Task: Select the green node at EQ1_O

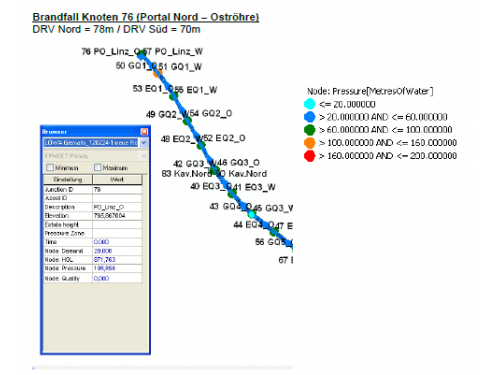Action: click(x=173, y=96)
